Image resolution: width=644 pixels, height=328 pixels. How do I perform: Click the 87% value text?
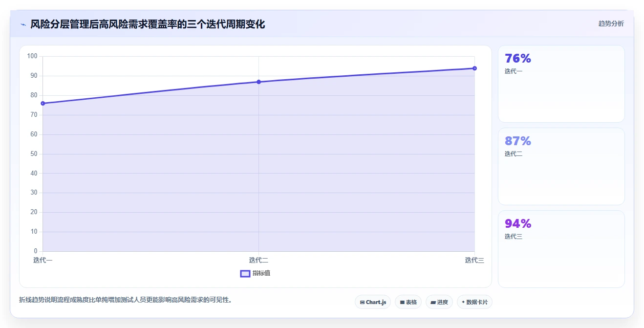pyautogui.click(x=518, y=141)
